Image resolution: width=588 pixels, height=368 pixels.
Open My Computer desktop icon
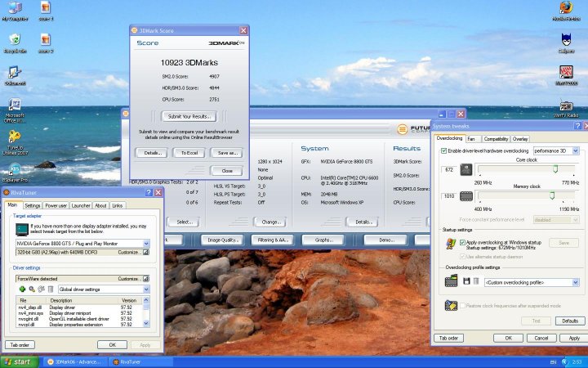coord(15,11)
